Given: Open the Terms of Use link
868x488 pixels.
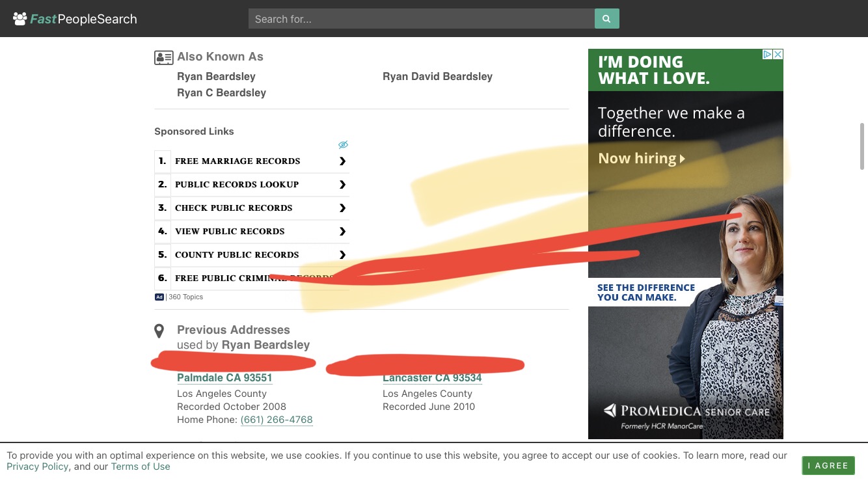Looking at the screenshot, I should pyautogui.click(x=141, y=467).
